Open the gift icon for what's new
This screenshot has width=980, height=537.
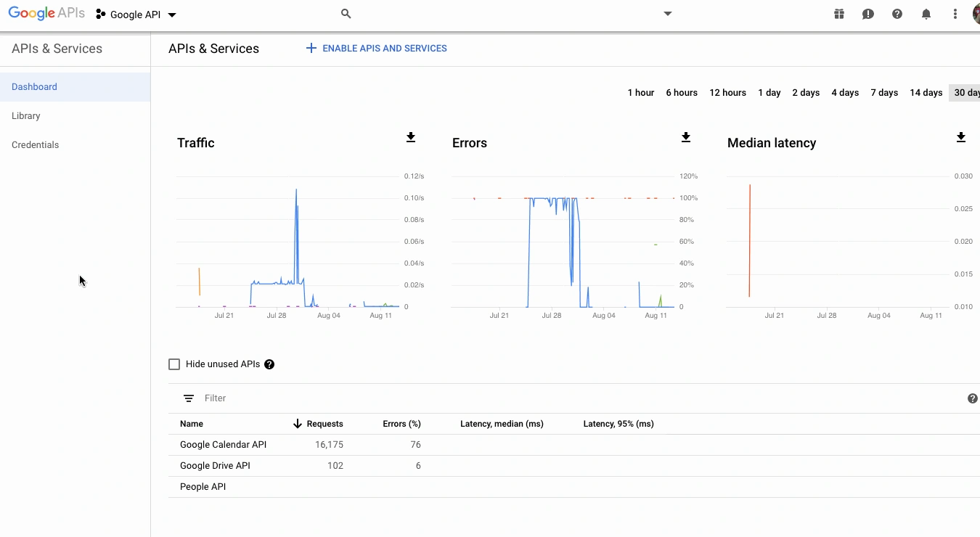[839, 14]
